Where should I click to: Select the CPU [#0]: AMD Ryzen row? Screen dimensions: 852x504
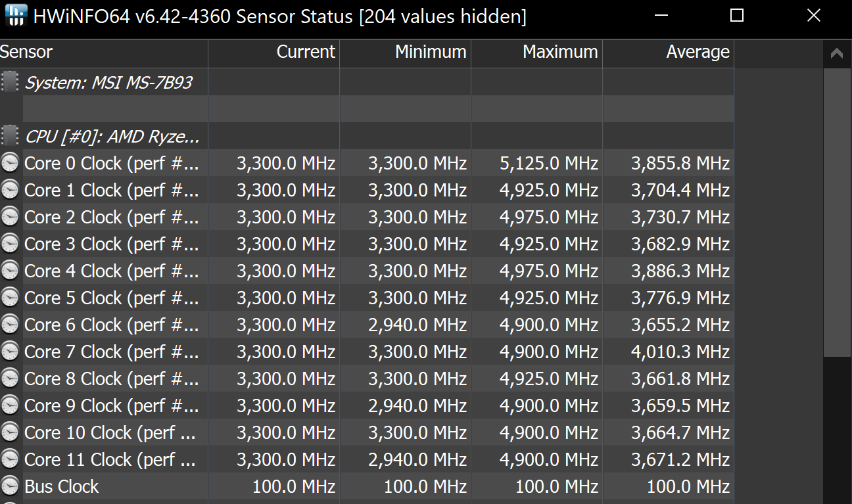(367, 136)
